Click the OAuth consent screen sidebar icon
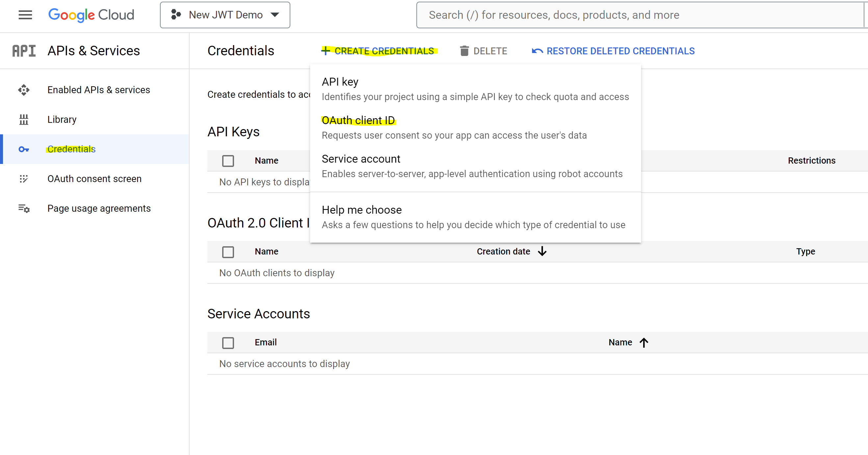Screen dimensions: 868x455 click(x=24, y=179)
